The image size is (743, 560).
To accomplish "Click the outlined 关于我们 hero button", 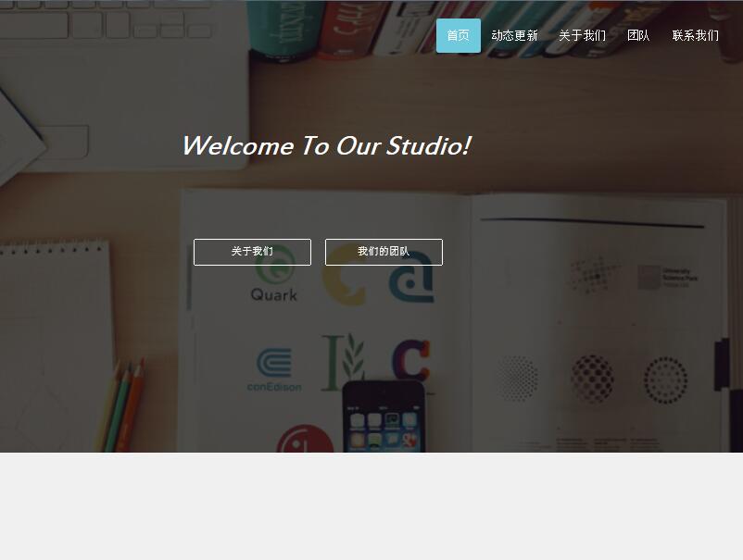I will click(252, 252).
